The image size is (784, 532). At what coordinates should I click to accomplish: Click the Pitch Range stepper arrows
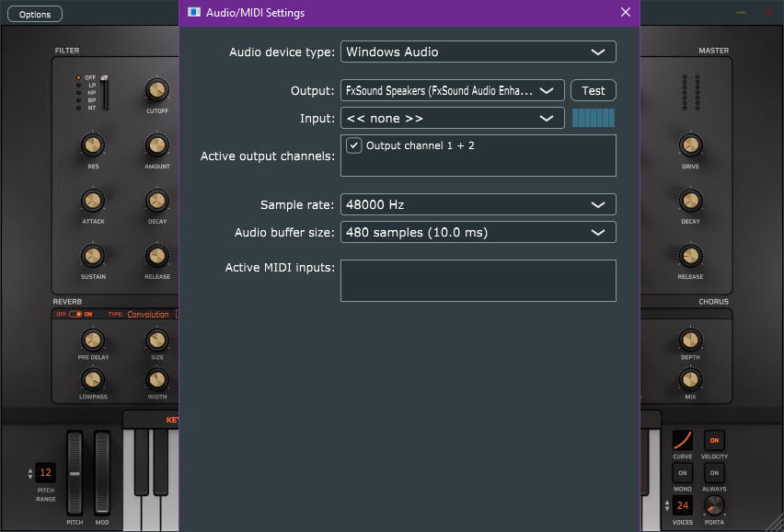click(x=30, y=473)
